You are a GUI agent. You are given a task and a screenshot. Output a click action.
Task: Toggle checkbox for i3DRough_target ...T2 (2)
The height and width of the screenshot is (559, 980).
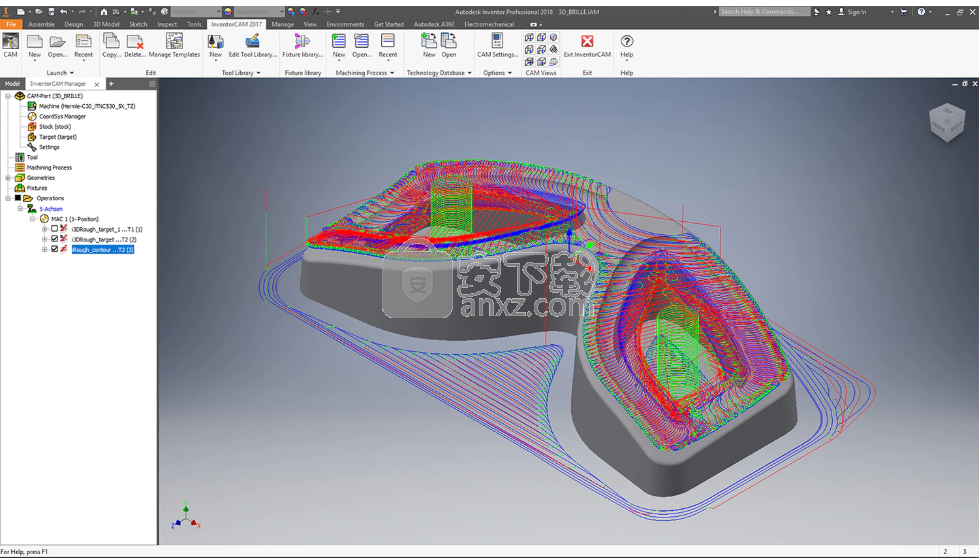[54, 239]
